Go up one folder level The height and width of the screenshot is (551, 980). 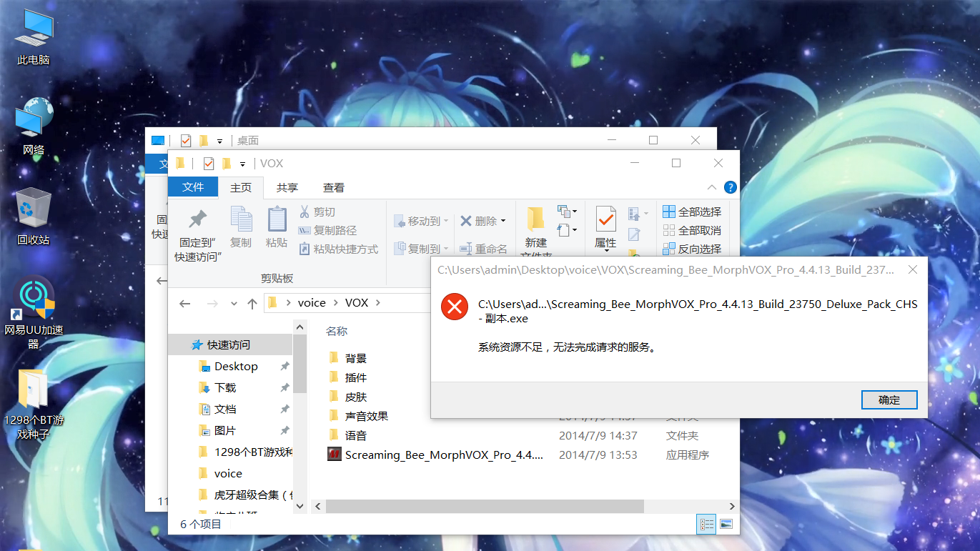(252, 304)
